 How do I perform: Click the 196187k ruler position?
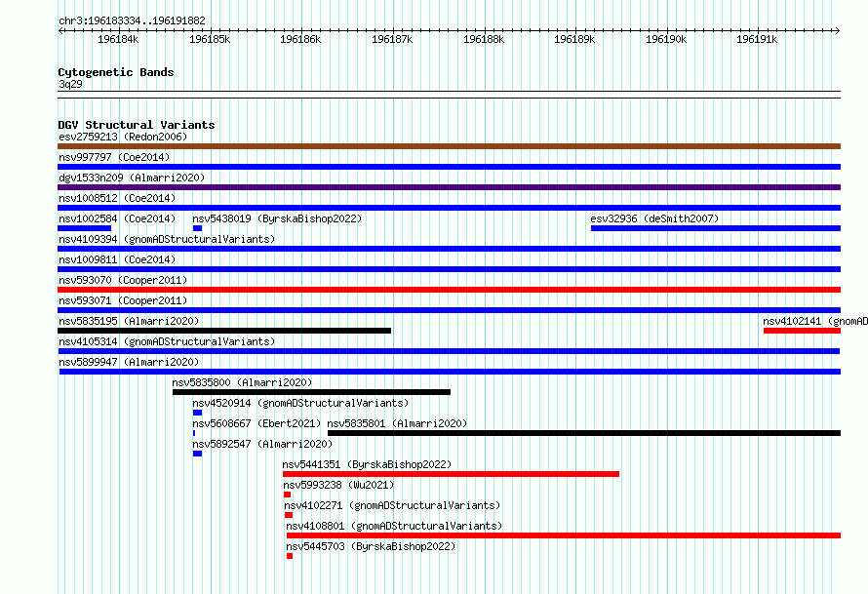[x=392, y=39]
